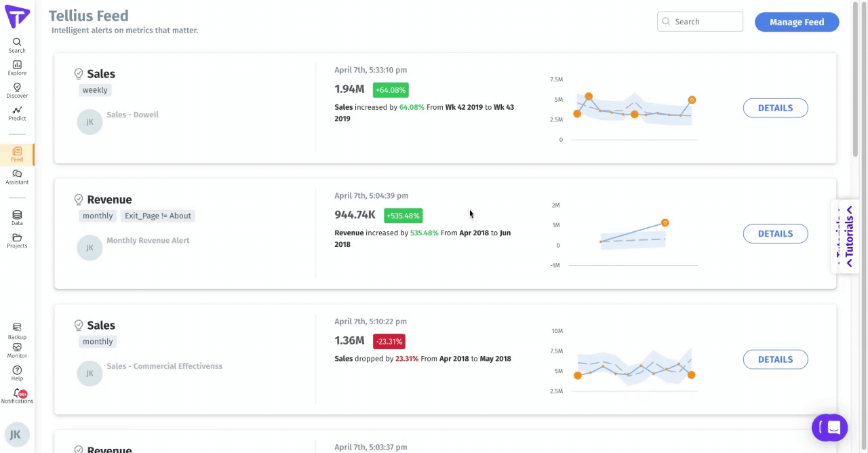View Details for monthly Revenue alert
Screen dimensions: 868x453
point(775,233)
